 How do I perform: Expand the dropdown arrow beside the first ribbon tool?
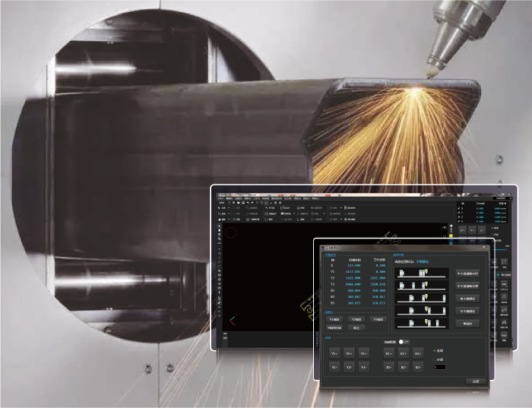[227, 207]
